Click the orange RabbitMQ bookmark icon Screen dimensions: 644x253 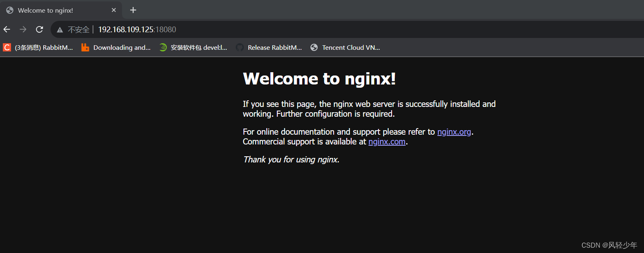85,47
